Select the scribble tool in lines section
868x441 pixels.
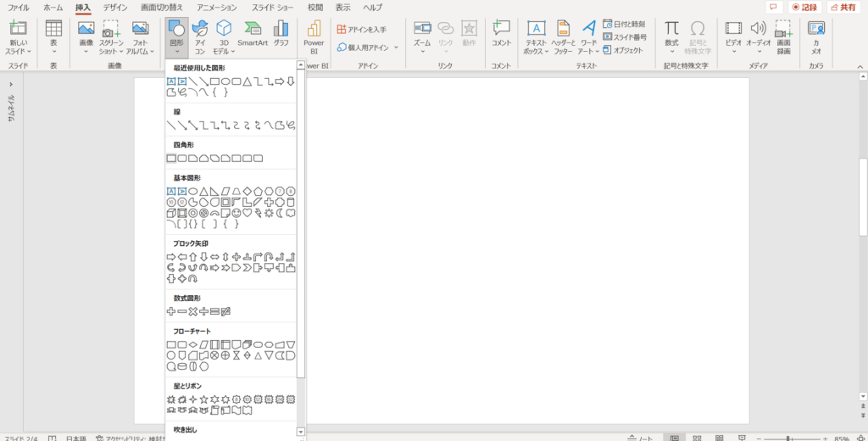[291, 126]
